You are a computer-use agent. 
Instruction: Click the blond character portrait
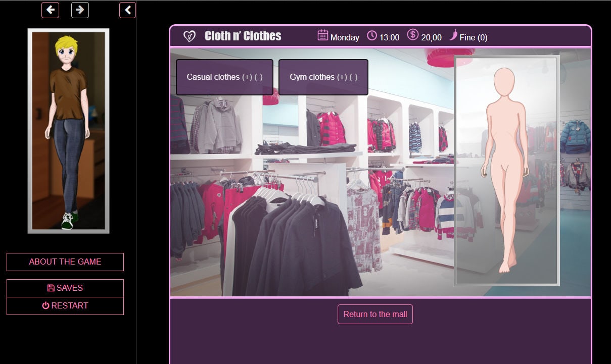coord(68,131)
